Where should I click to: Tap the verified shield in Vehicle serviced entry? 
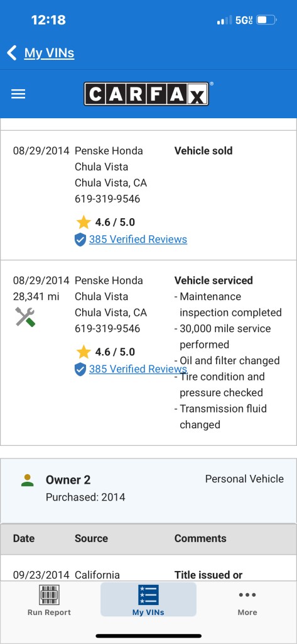click(x=80, y=369)
